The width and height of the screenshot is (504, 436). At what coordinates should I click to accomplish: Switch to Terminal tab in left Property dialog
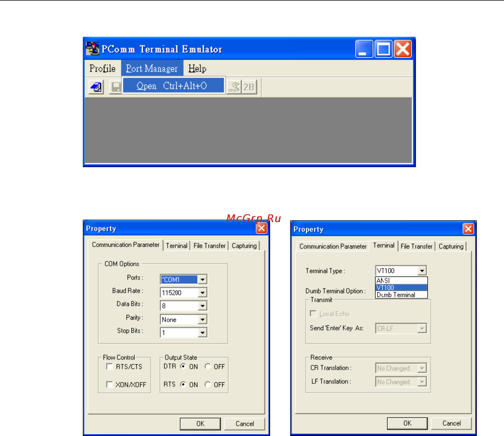(x=177, y=246)
